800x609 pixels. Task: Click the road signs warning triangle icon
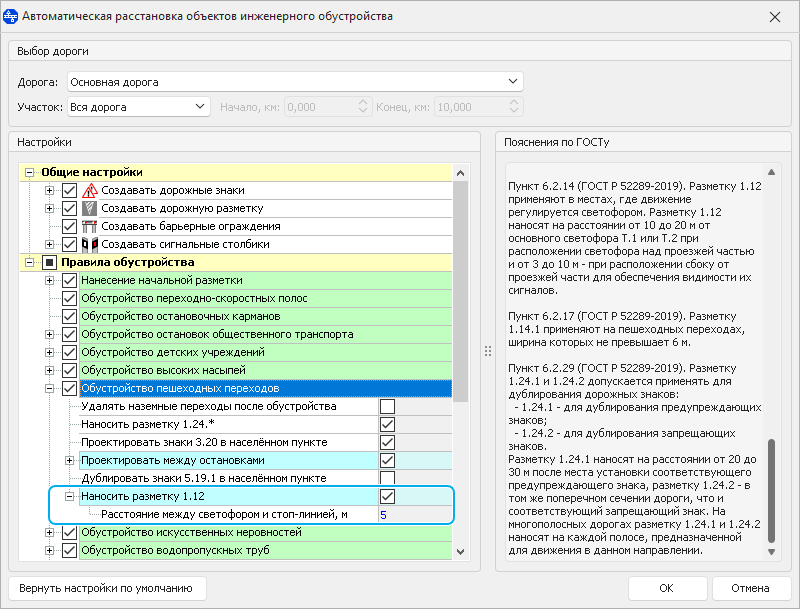(x=89, y=190)
